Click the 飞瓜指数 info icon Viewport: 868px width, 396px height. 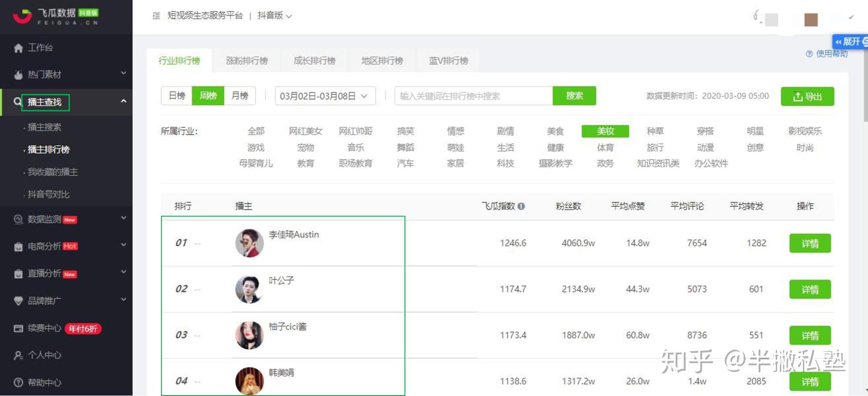(x=521, y=206)
